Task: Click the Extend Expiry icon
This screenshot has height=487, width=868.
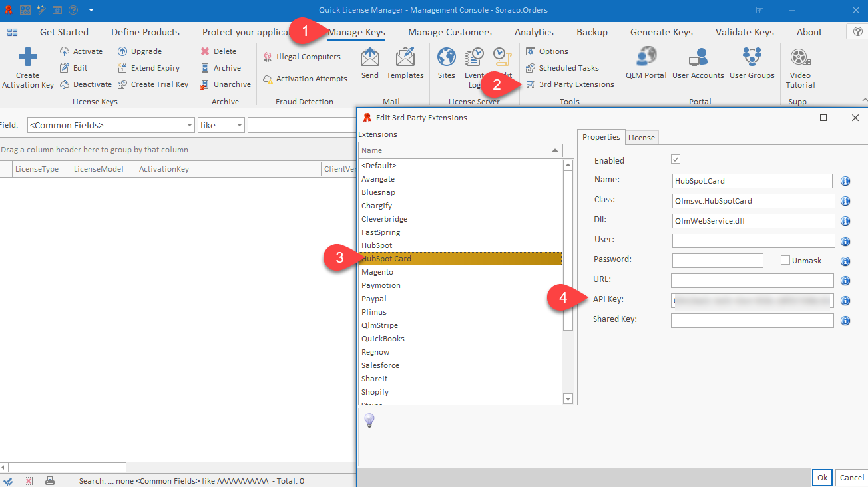Action: tap(122, 68)
